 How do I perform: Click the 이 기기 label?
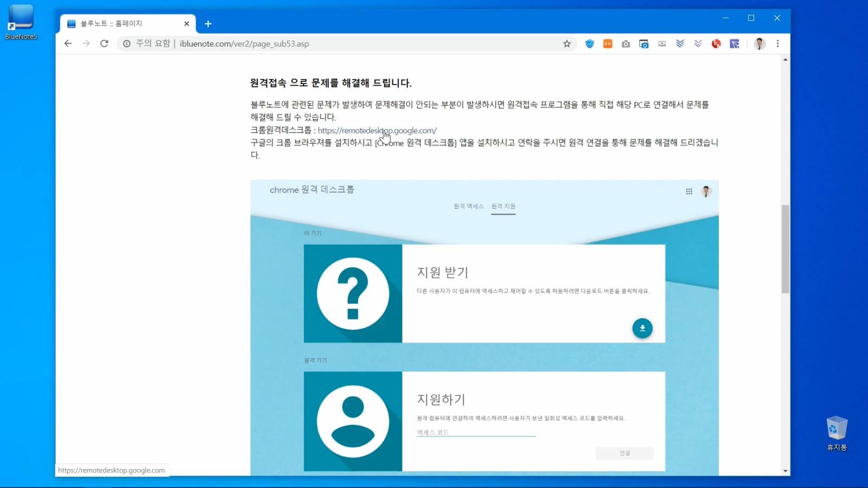312,233
